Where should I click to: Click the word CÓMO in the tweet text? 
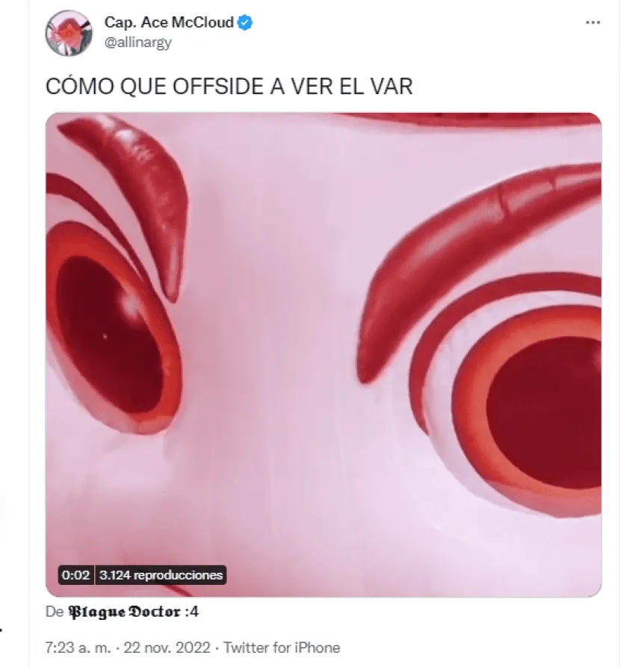(79, 87)
